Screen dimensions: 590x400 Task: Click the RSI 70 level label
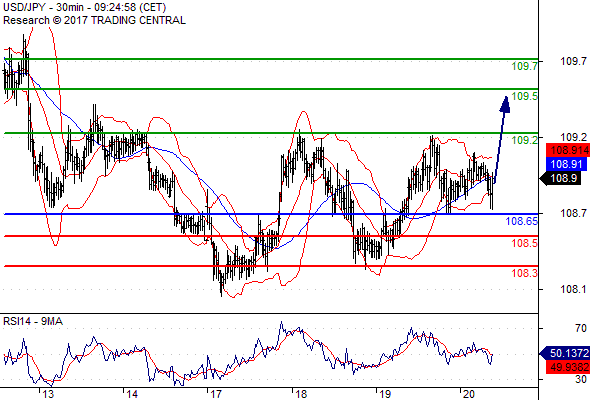pos(581,328)
